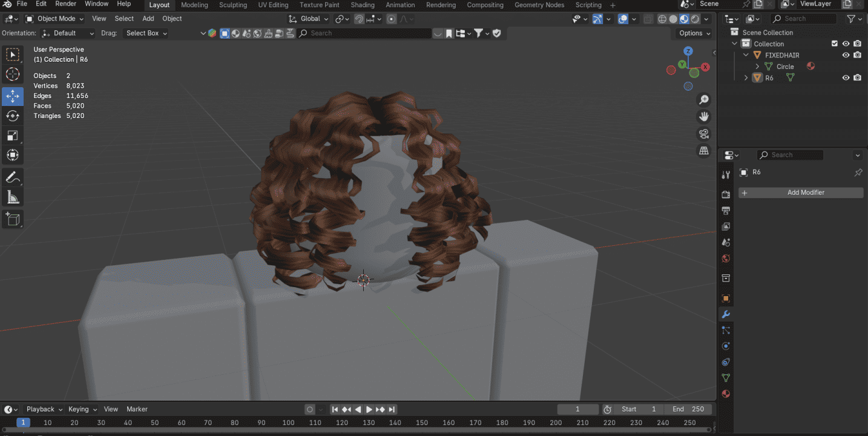This screenshot has width=868, height=436.
Task: Toggle auto keying in the timeline
Action: tap(310, 409)
